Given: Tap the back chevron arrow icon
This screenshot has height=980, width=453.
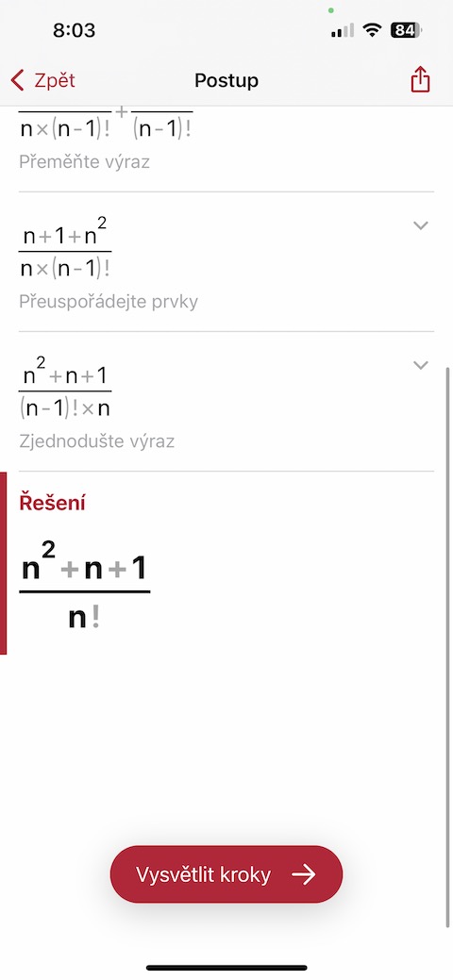Looking at the screenshot, I should point(18,80).
